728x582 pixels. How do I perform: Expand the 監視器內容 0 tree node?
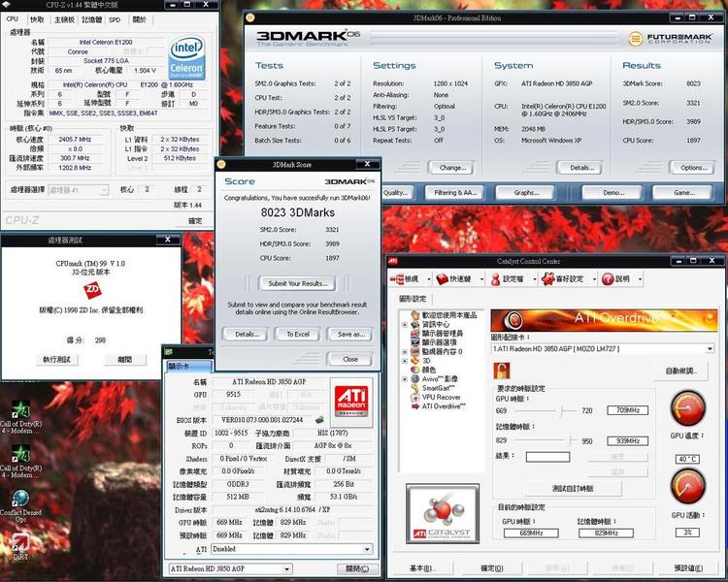pyautogui.click(x=405, y=352)
